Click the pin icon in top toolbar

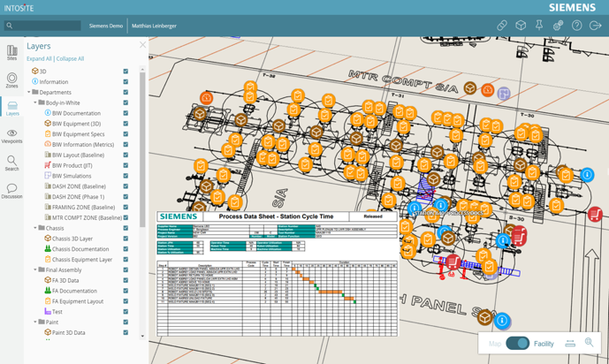[539, 26]
